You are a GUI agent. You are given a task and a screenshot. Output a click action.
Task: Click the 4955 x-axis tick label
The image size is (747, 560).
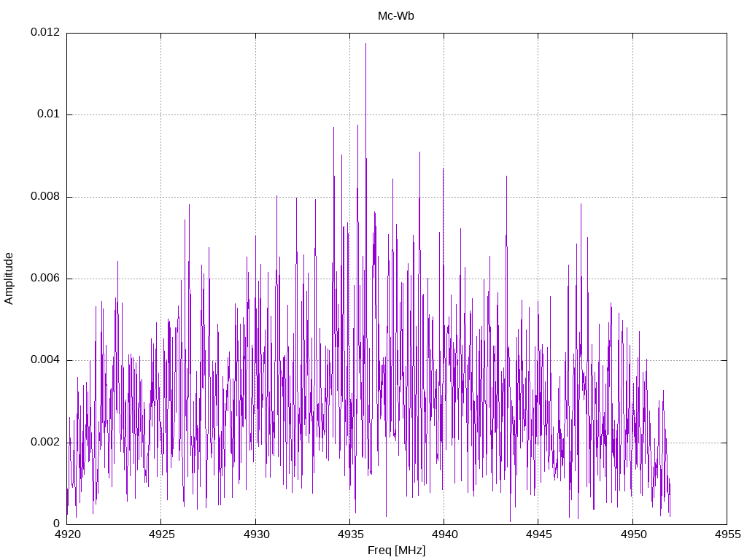coord(727,534)
